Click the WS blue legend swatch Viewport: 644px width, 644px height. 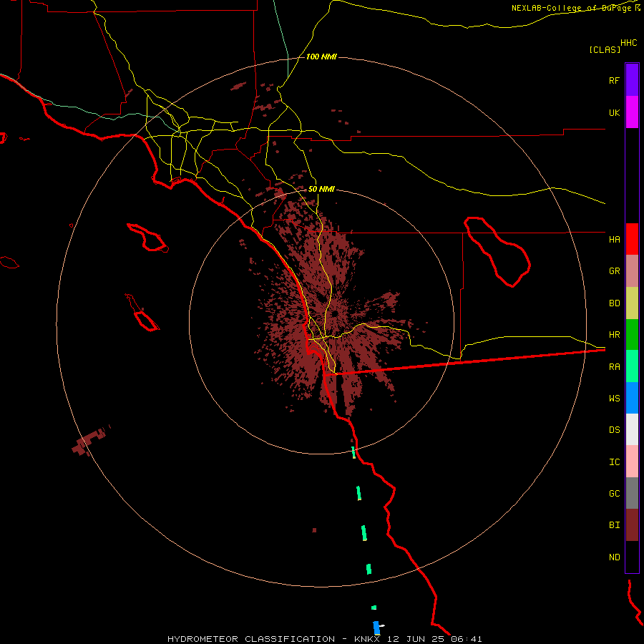tap(632, 398)
